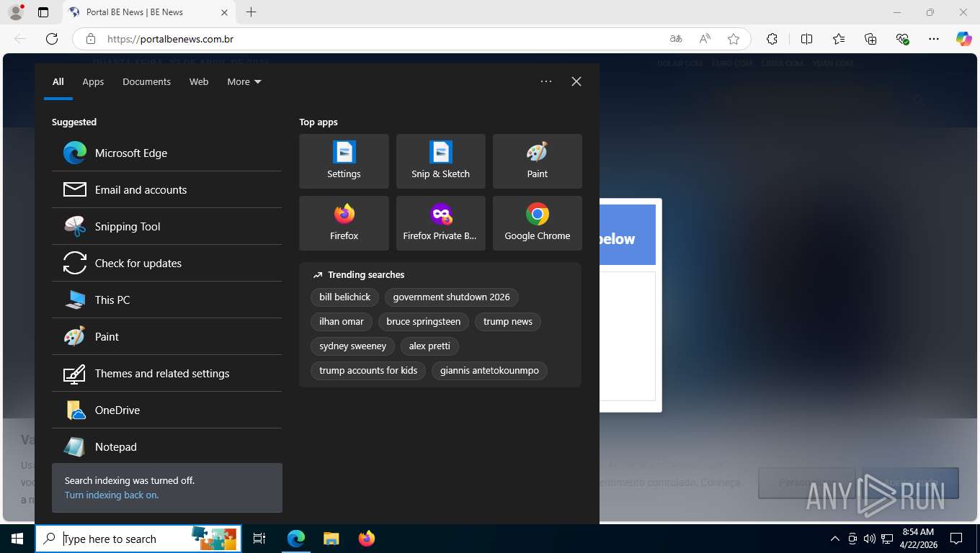
Task: Open Edge tab actions menu
Action: [x=43, y=12]
